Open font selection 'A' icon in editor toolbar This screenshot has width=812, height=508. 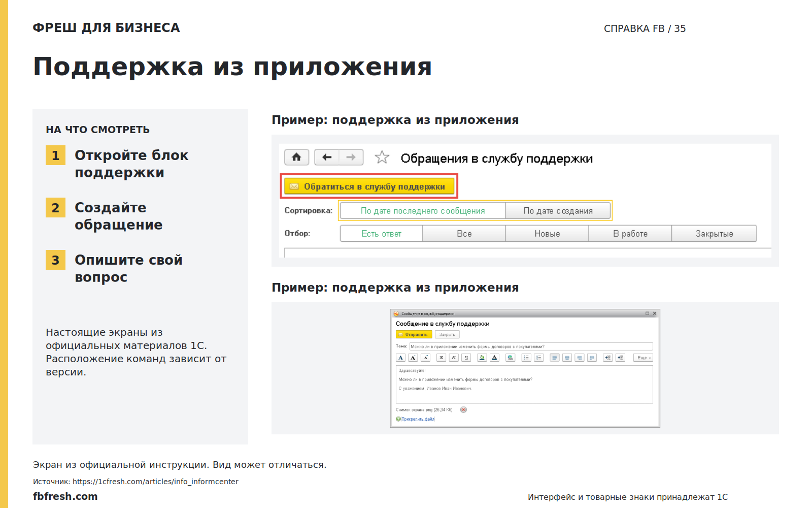click(400, 358)
